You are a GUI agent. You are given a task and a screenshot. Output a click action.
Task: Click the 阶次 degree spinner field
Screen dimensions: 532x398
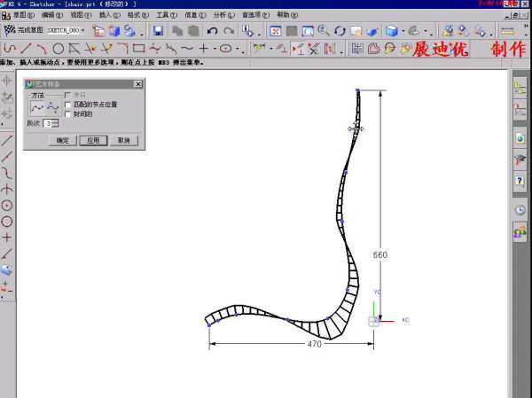(48, 123)
